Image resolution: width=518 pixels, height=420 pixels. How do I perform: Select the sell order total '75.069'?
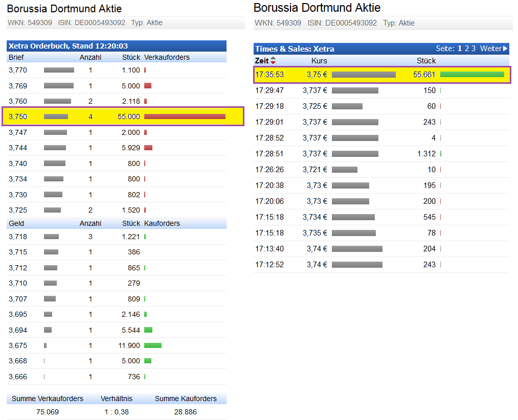(48, 412)
